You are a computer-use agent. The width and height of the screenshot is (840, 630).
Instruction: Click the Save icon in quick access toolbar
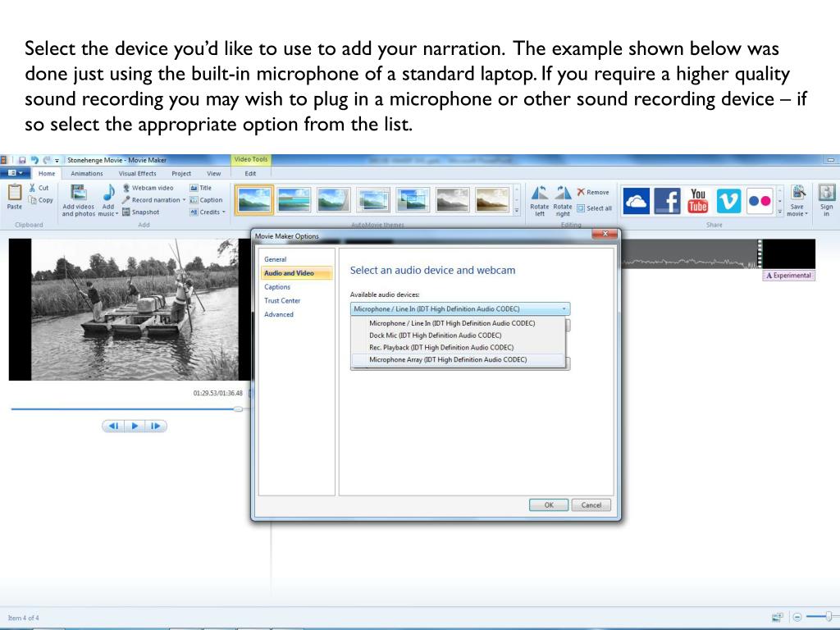click(22, 160)
